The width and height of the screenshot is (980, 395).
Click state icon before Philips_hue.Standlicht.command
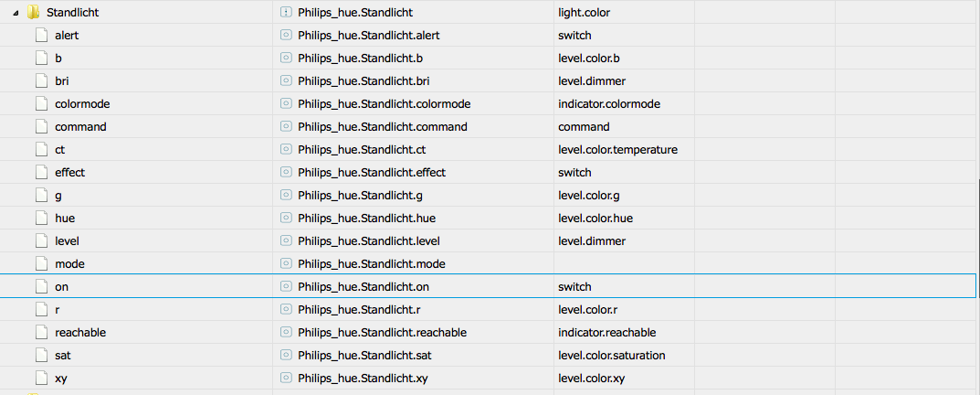[x=286, y=126]
